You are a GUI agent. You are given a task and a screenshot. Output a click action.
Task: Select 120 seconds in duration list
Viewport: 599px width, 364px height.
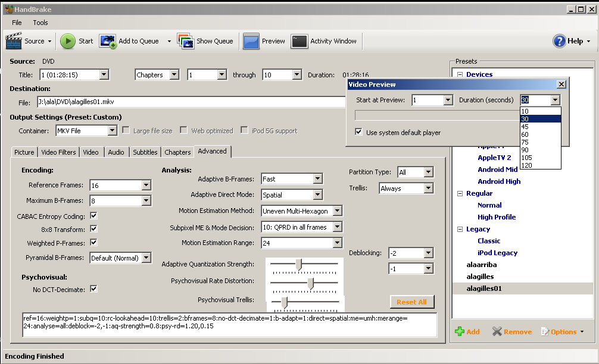pyautogui.click(x=541, y=165)
